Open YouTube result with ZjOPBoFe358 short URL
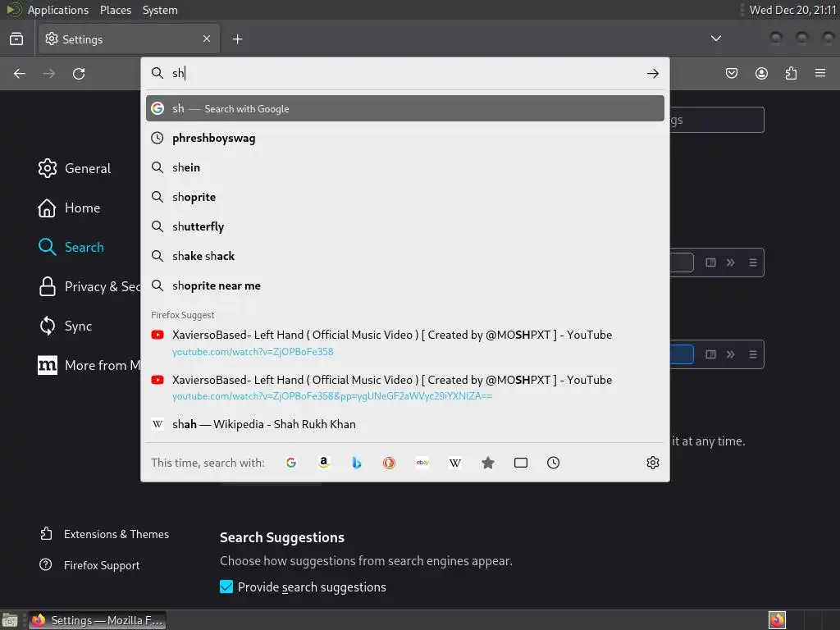The width and height of the screenshot is (840, 630). (x=405, y=343)
